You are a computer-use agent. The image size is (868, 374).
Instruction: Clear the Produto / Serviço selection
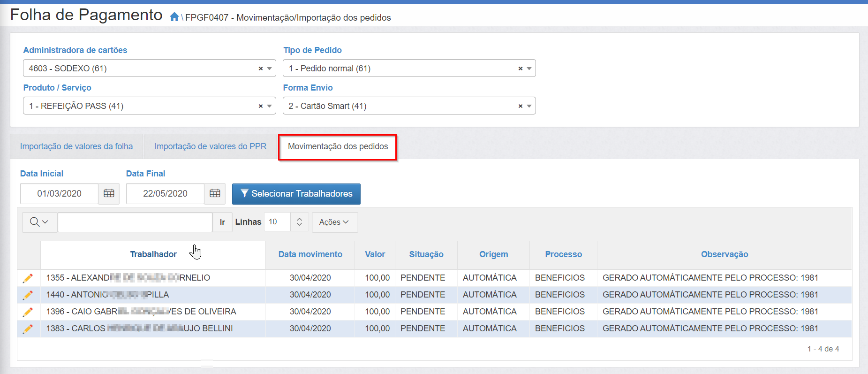coord(261,106)
